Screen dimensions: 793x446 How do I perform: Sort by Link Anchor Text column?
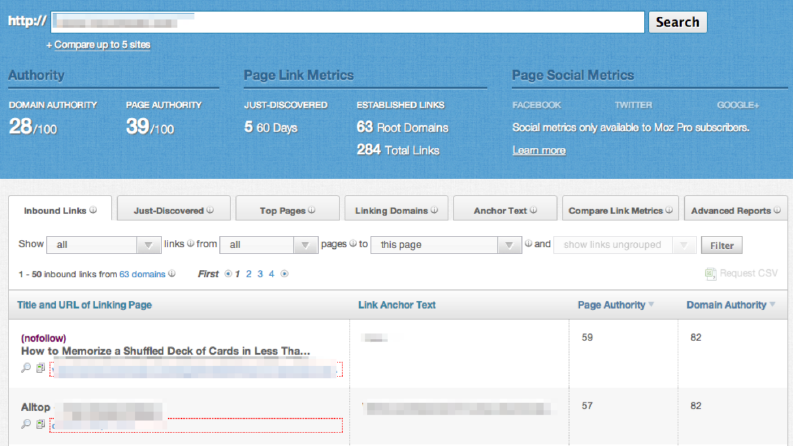[397, 305]
